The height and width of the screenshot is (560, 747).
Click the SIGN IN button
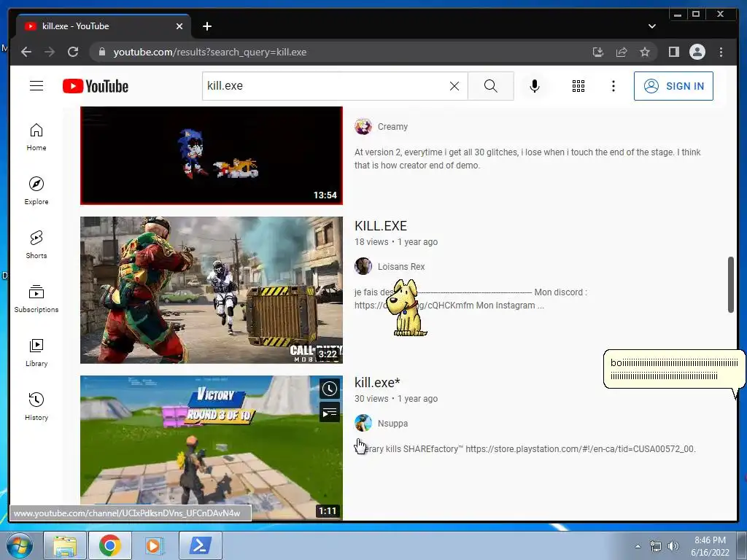click(x=673, y=86)
